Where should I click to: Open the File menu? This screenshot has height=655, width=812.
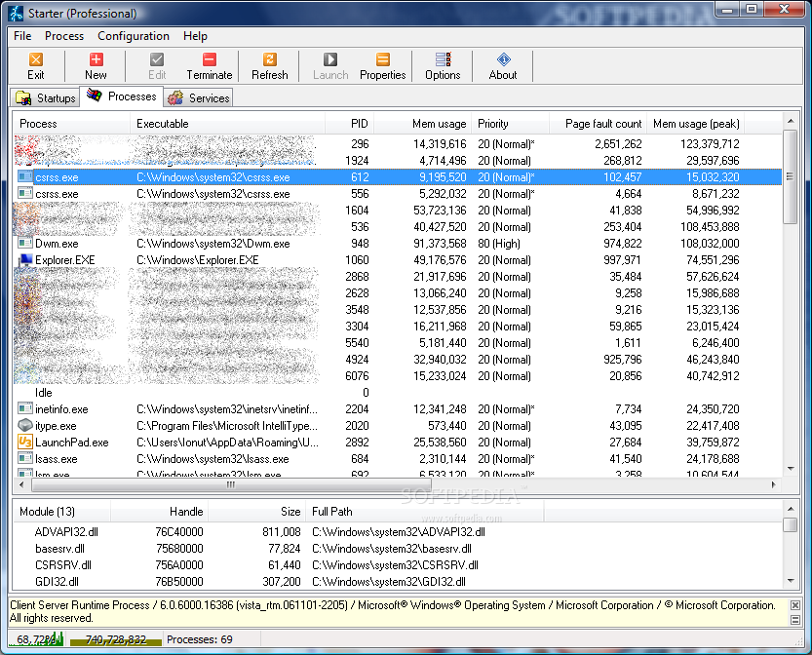point(22,36)
